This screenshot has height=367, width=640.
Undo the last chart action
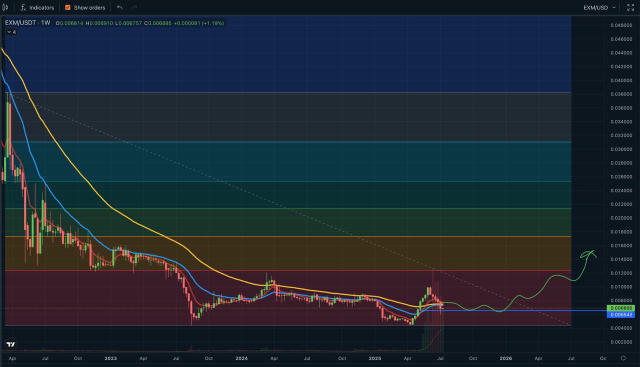pos(119,7)
